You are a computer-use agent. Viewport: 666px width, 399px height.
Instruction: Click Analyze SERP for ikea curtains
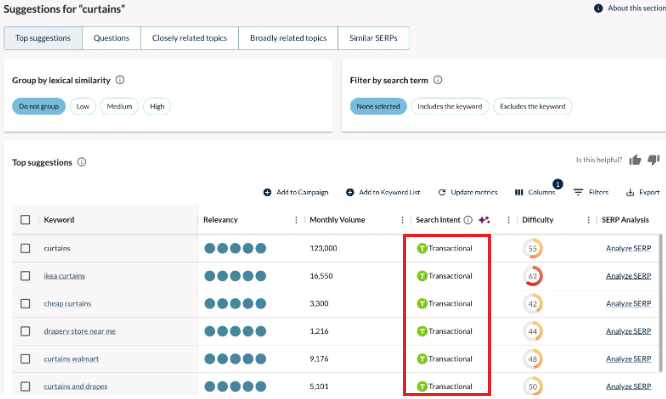coord(628,276)
